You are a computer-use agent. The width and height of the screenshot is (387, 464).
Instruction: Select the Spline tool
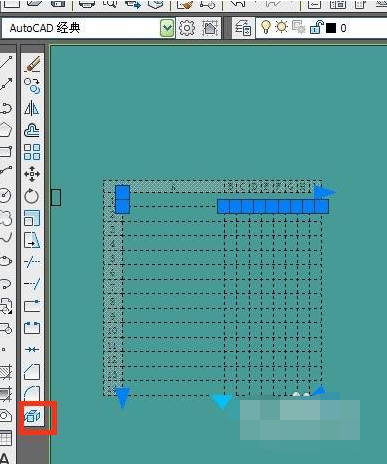(x=6, y=239)
